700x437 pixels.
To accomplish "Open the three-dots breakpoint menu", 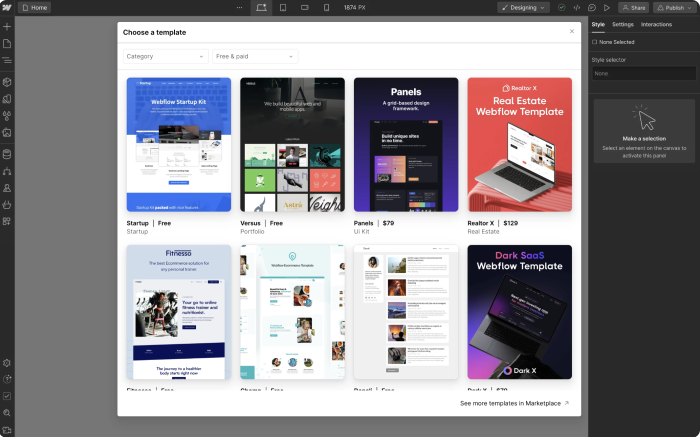I will point(240,8).
